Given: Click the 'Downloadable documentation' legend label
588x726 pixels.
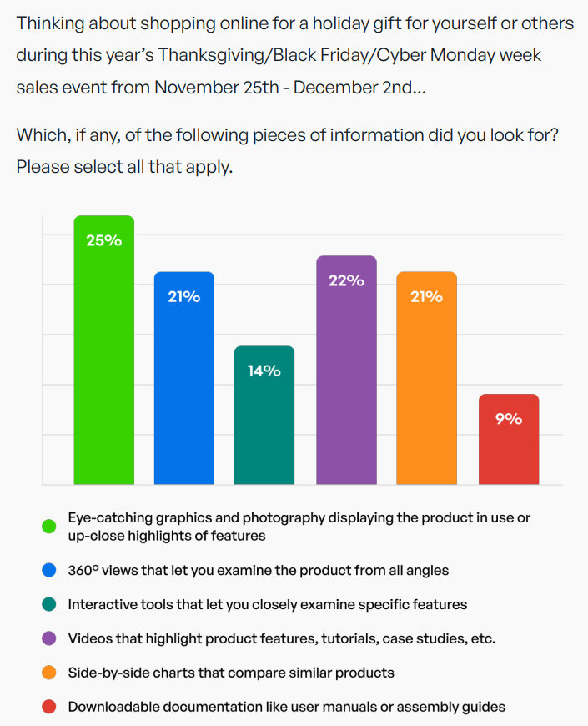Looking at the screenshot, I should 286,707.
